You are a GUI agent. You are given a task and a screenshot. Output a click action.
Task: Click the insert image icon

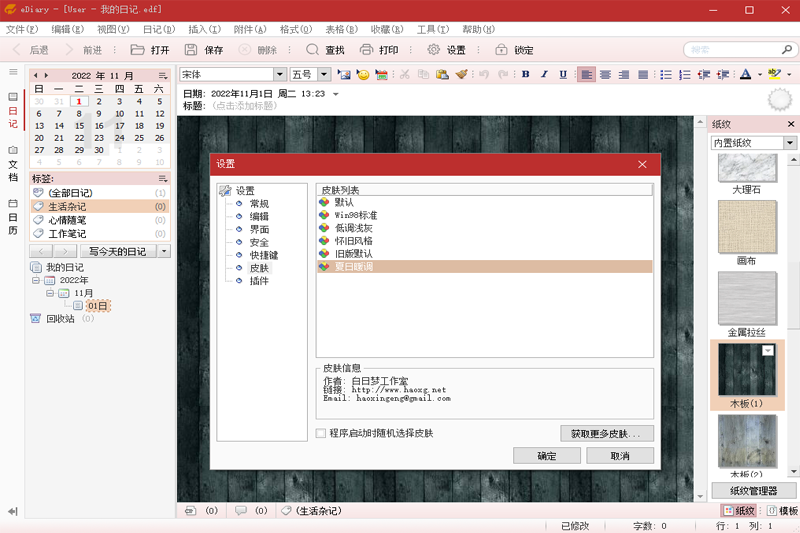(x=344, y=74)
